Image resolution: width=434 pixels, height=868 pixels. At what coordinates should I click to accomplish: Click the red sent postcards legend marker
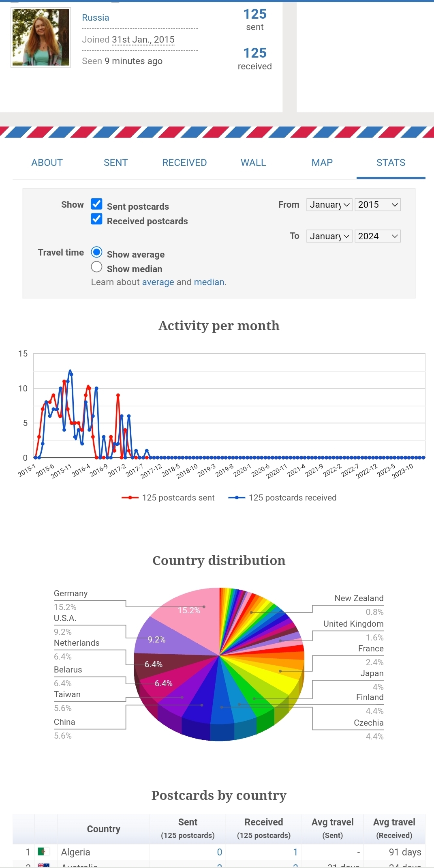pos(130,498)
